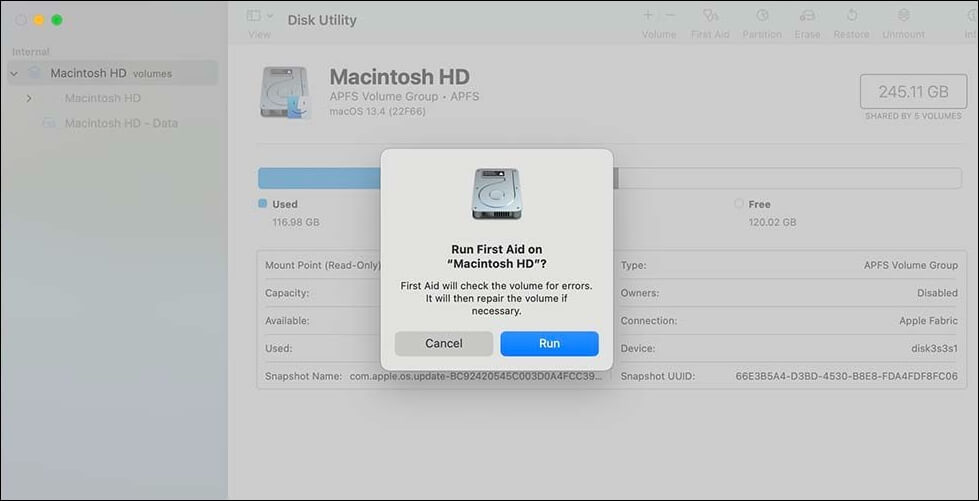
Task: Select Macintosh HD - Data in sidebar
Action: 120,123
